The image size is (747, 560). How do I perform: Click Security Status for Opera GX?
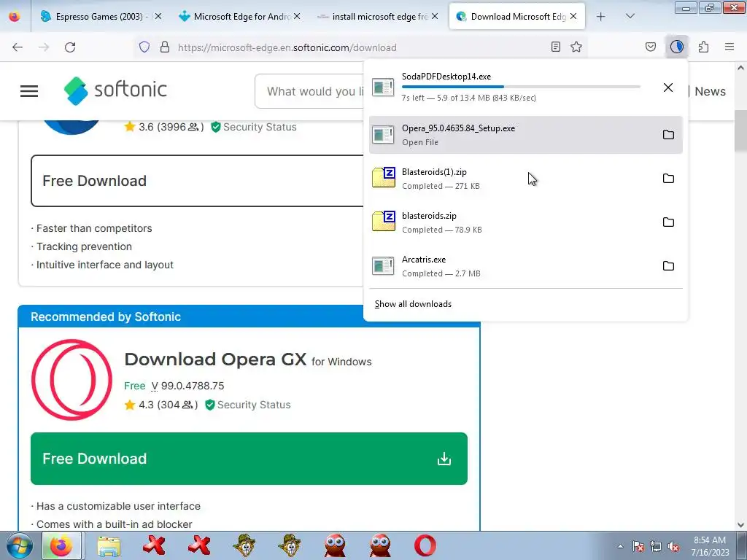(x=248, y=405)
